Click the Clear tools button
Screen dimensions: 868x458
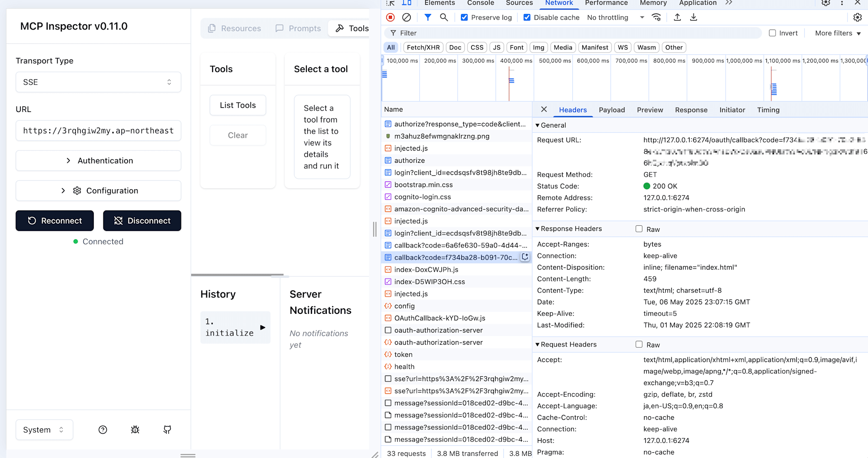[x=238, y=135]
